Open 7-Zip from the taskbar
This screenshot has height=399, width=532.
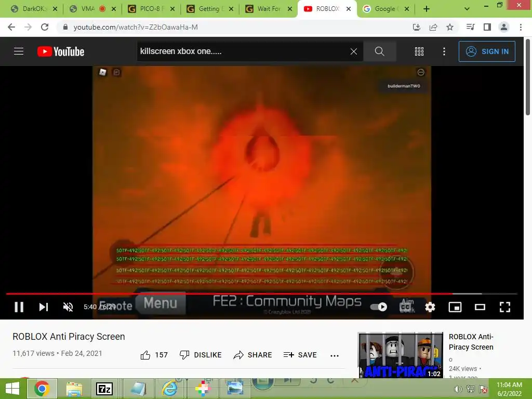104,389
